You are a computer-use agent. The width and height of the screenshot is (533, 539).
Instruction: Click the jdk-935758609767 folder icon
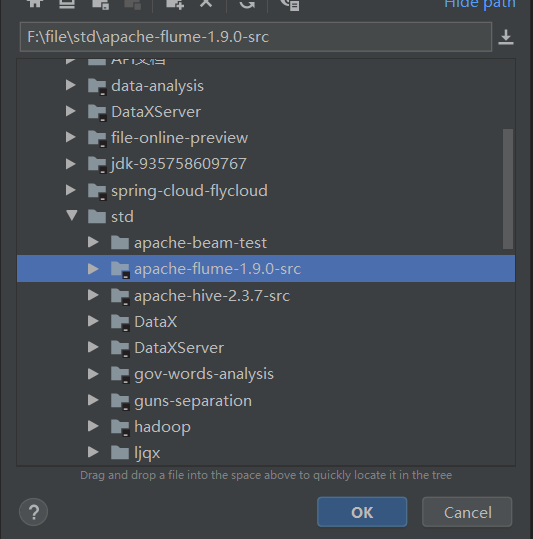click(97, 164)
